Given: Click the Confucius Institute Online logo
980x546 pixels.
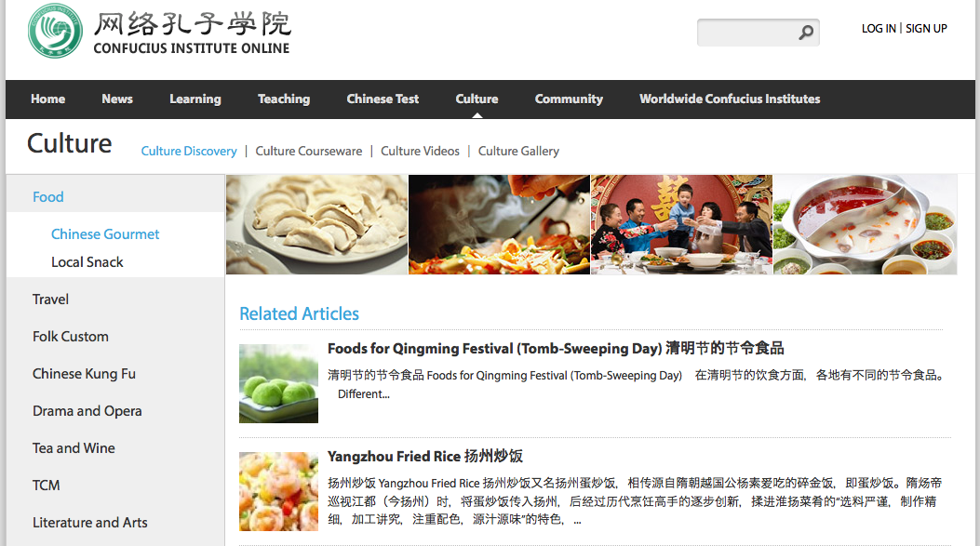Looking at the screenshot, I should click(159, 31).
